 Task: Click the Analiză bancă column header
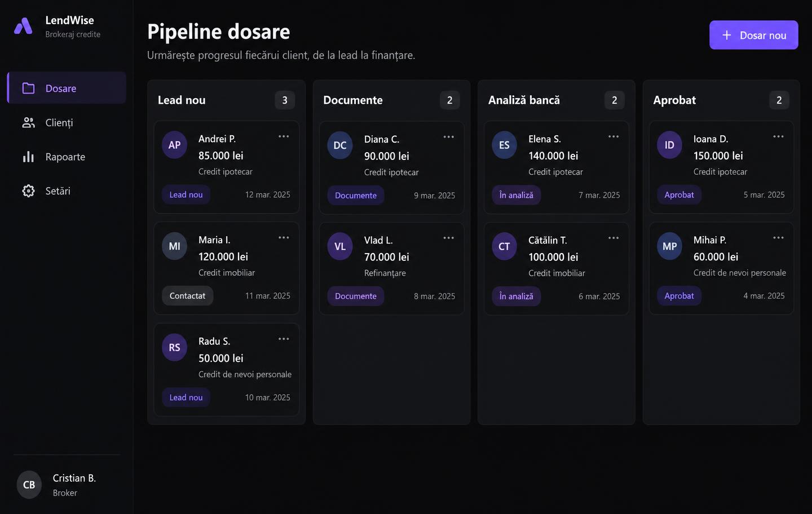point(524,100)
